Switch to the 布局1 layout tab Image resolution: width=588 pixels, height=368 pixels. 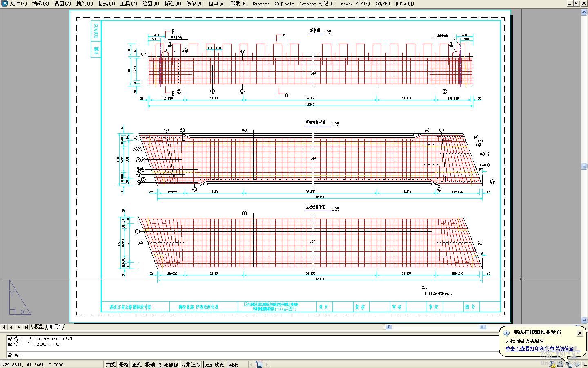pyautogui.click(x=55, y=327)
